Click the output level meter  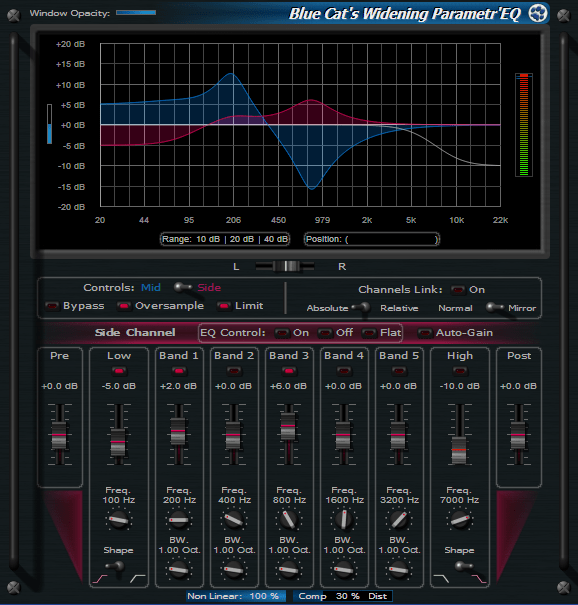524,125
